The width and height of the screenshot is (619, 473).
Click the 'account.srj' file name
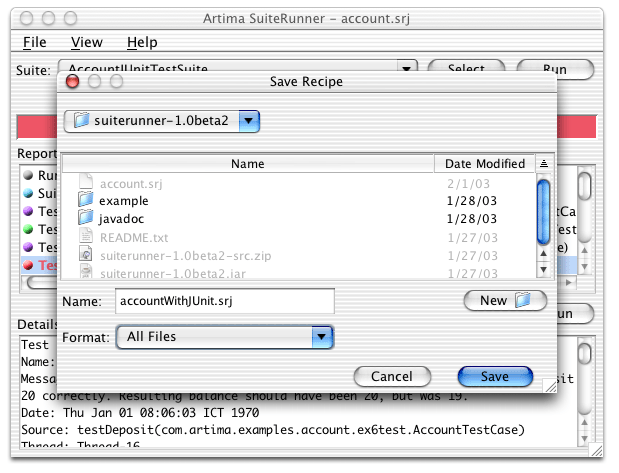click(x=131, y=184)
